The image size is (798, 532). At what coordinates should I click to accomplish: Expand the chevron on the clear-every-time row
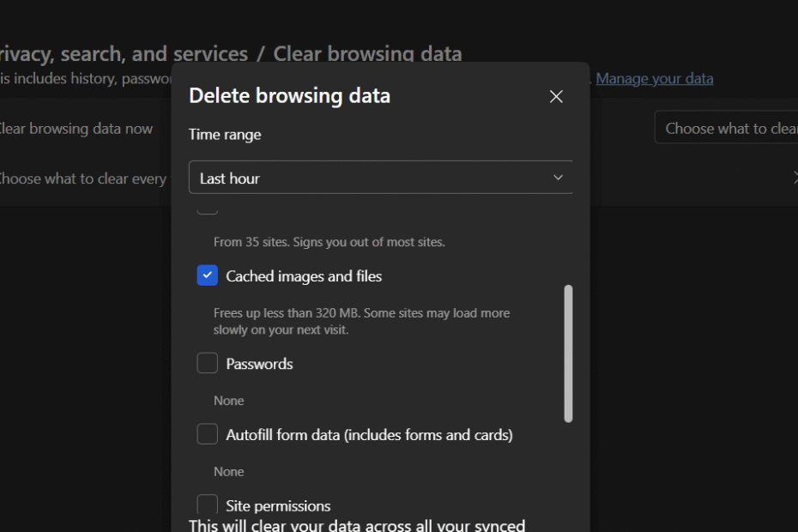[794, 178]
